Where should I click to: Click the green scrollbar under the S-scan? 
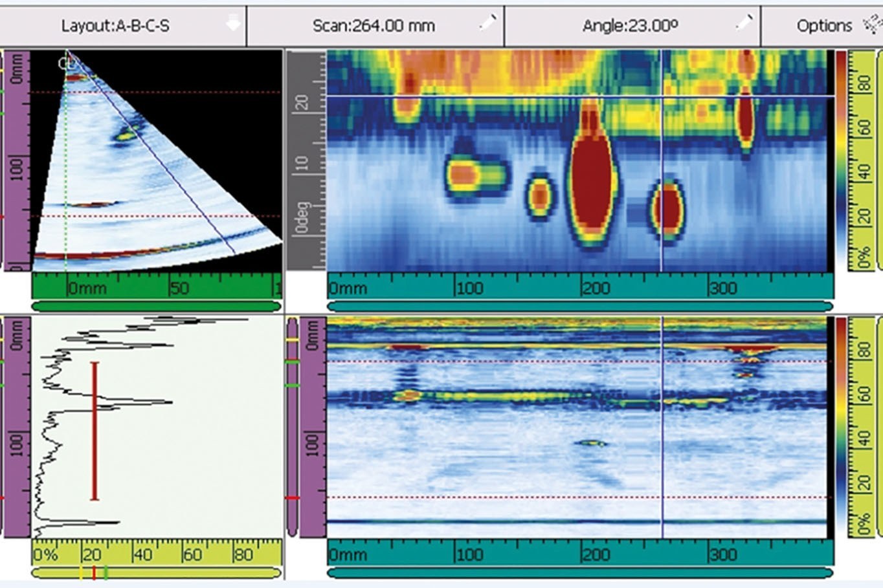coord(156,306)
